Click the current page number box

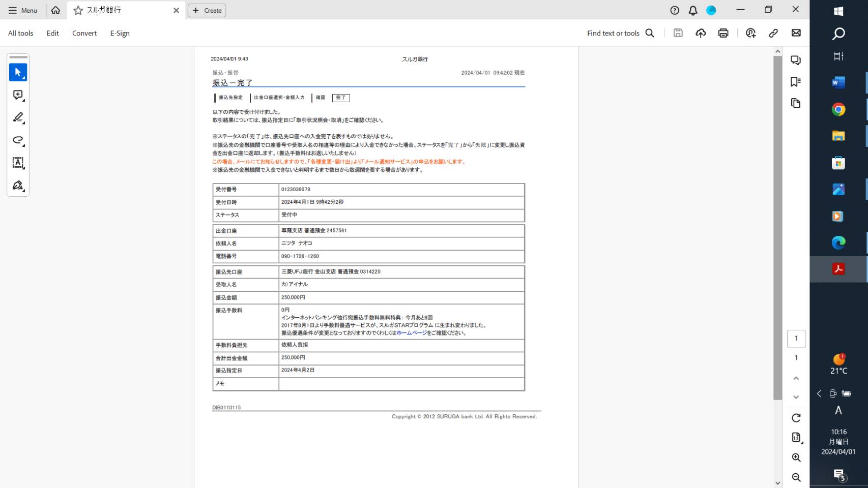[796, 339]
